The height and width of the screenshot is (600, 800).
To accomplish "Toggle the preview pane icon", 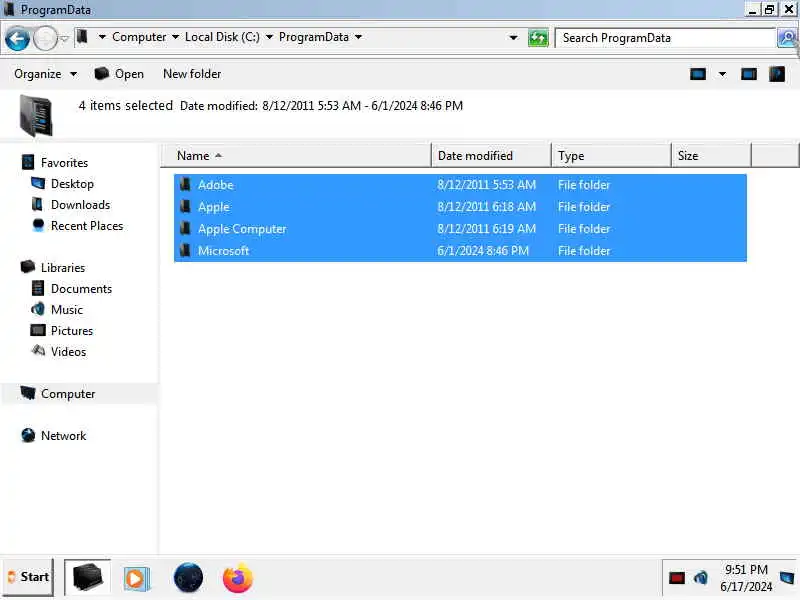I will click(748, 74).
